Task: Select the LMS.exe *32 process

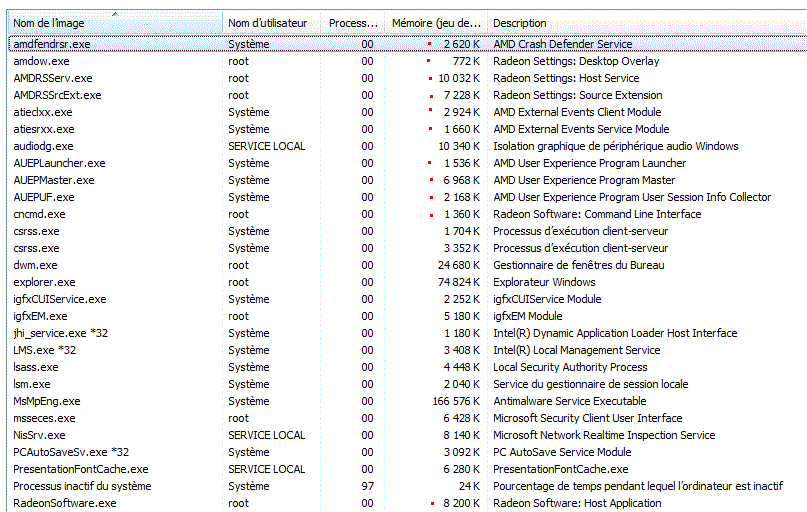Action: 44,350
